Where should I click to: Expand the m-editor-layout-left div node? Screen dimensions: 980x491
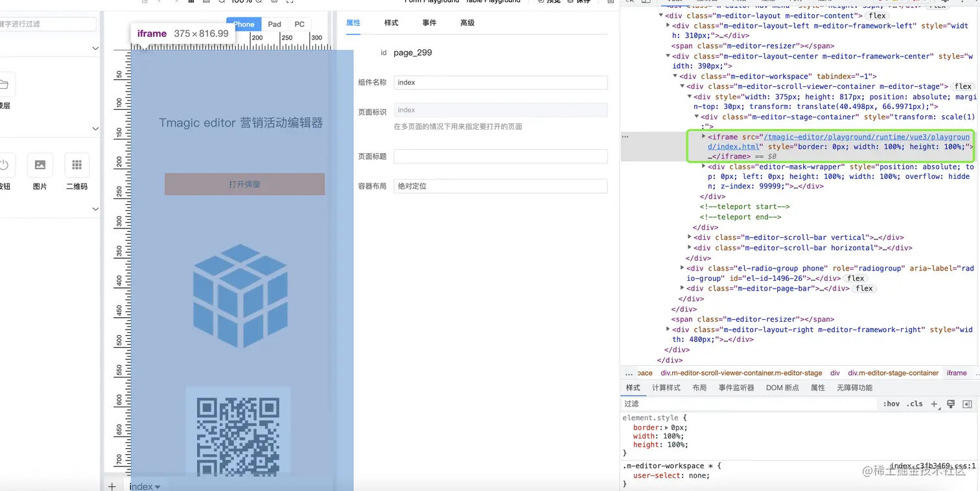point(668,25)
